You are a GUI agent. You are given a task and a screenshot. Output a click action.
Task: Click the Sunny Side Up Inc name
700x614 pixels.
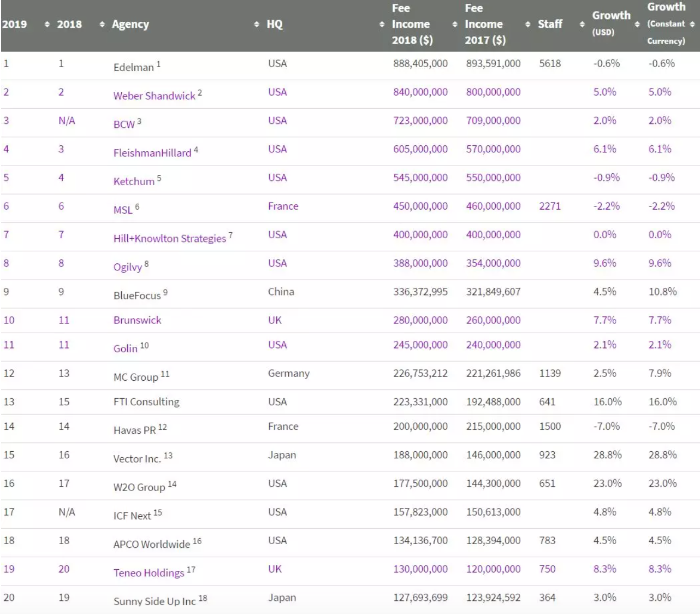click(155, 601)
